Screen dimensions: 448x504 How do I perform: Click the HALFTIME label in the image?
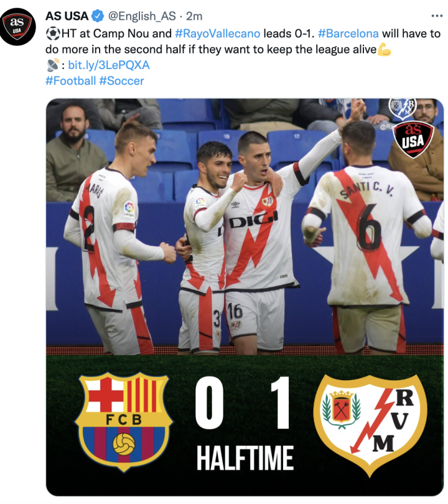click(x=245, y=458)
